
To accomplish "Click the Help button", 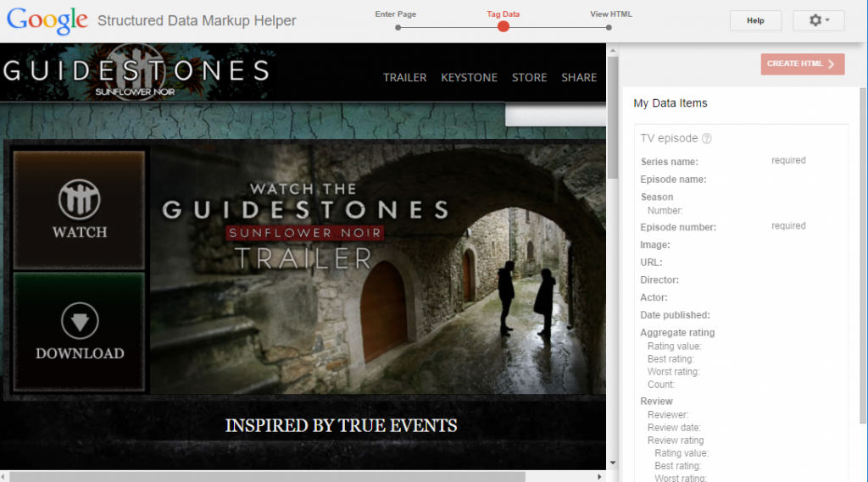I will coord(755,20).
